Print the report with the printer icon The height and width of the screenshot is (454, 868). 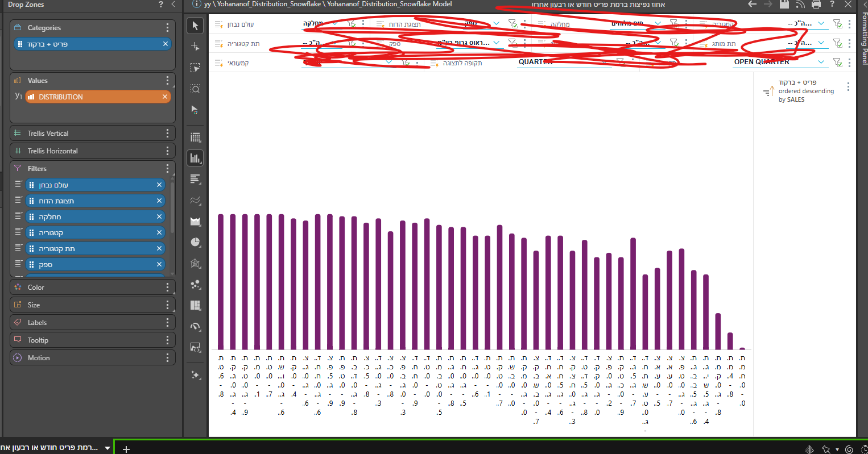816,4
